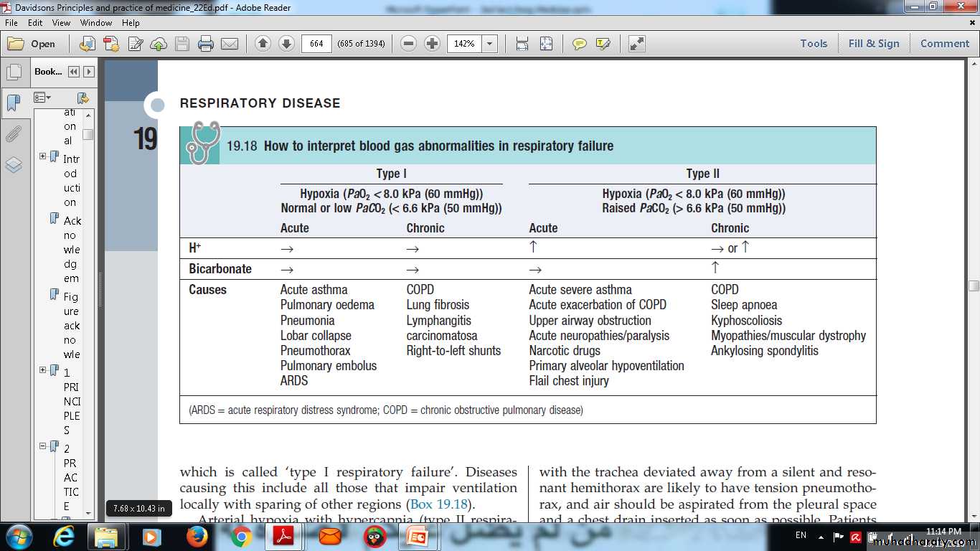Image resolution: width=980 pixels, height=551 pixels.
Task: Toggle fit to window width scrolling
Action: [522, 44]
